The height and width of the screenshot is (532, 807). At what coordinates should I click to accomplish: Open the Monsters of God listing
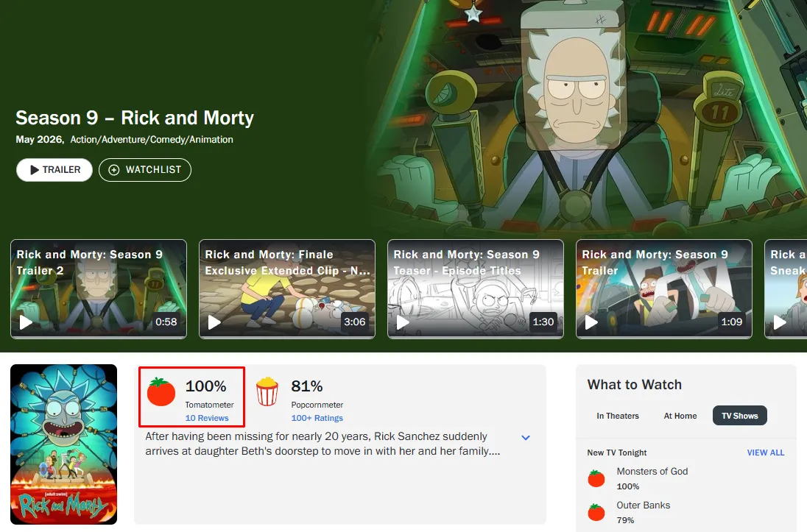652,471
